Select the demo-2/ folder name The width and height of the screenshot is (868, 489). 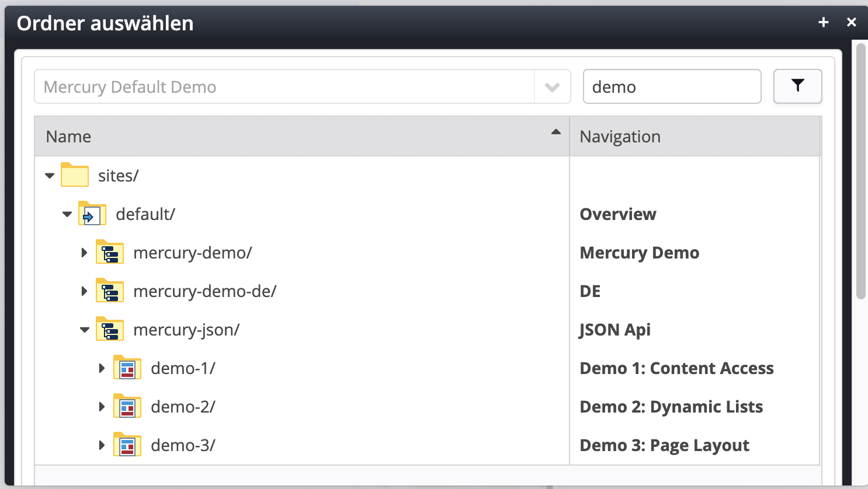[183, 407]
